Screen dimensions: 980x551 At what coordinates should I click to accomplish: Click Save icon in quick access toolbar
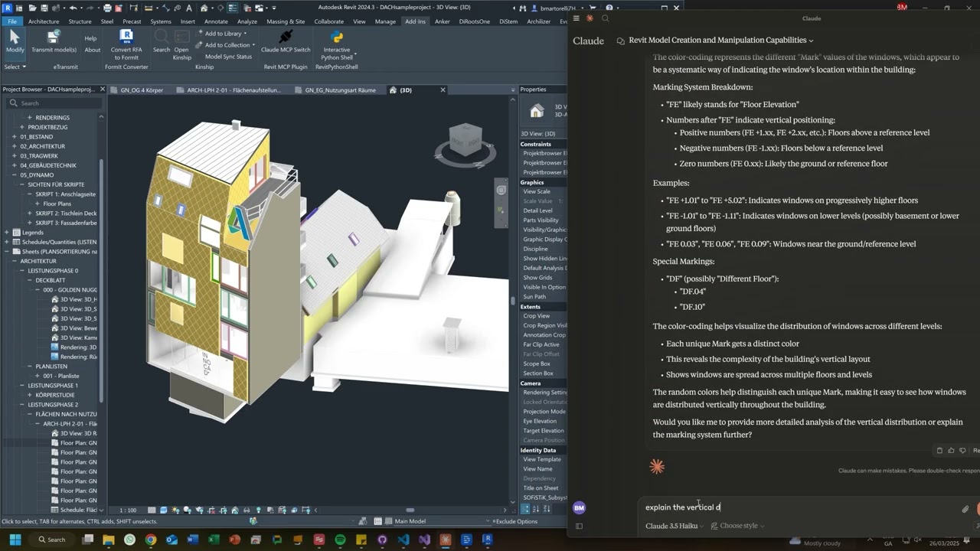[43, 8]
